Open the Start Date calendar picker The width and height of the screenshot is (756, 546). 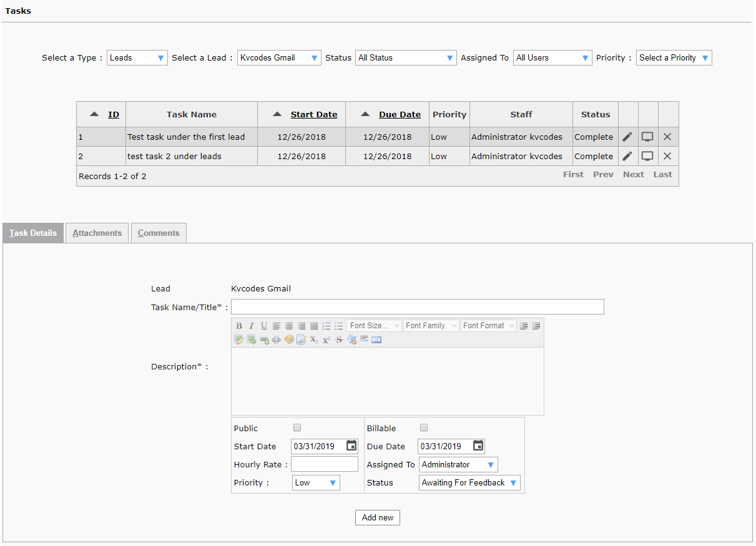(x=351, y=446)
